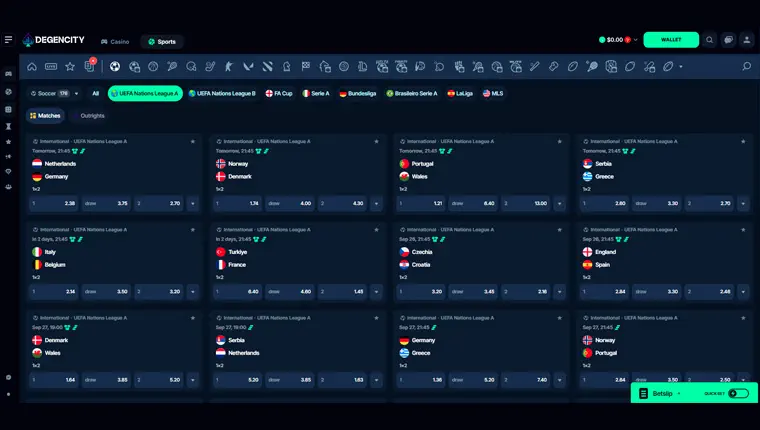This screenshot has width=760, height=430.
Task: Go to the sports home icon
Action: point(32,66)
